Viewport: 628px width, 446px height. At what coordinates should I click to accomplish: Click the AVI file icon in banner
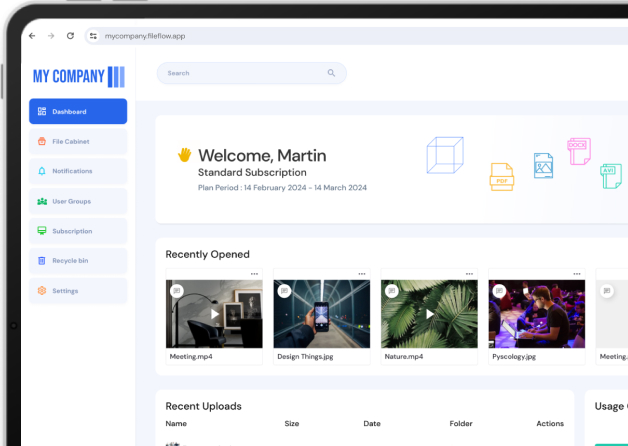click(611, 176)
